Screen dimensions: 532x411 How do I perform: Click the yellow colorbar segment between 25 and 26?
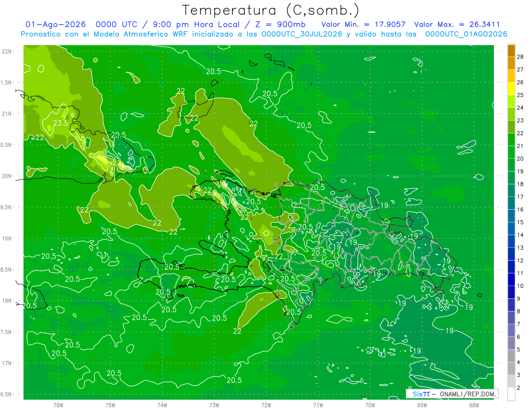point(511,89)
